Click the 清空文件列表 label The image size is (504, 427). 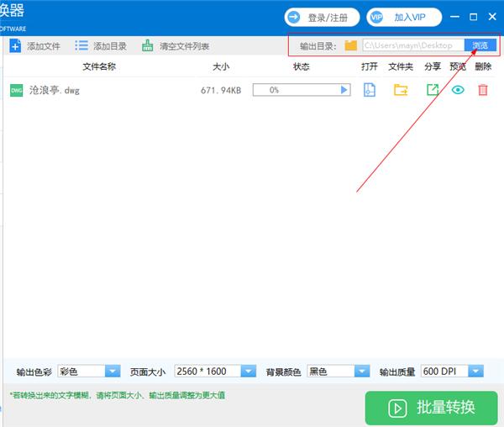(185, 46)
